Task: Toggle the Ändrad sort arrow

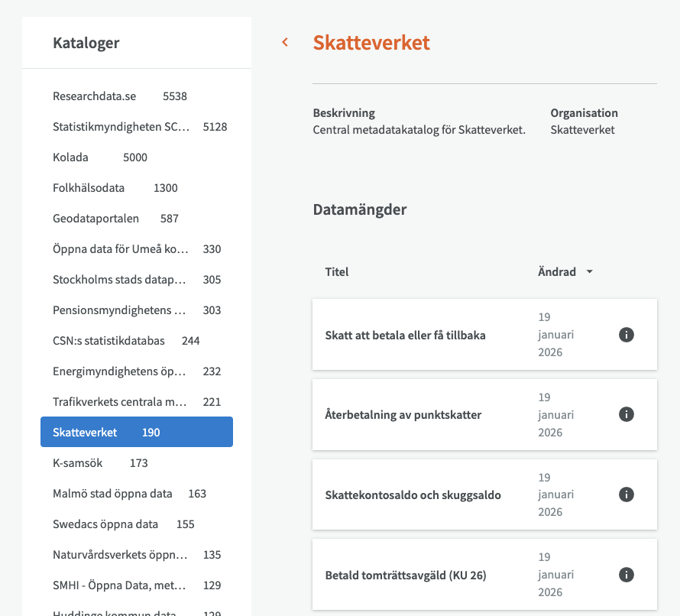Action: click(589, 272)
